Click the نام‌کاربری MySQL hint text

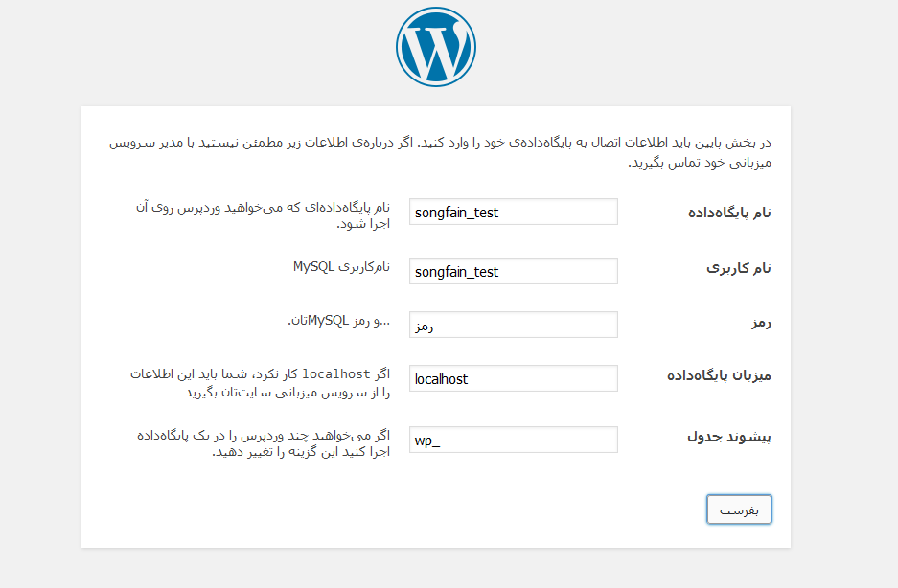tap(342, 267)
